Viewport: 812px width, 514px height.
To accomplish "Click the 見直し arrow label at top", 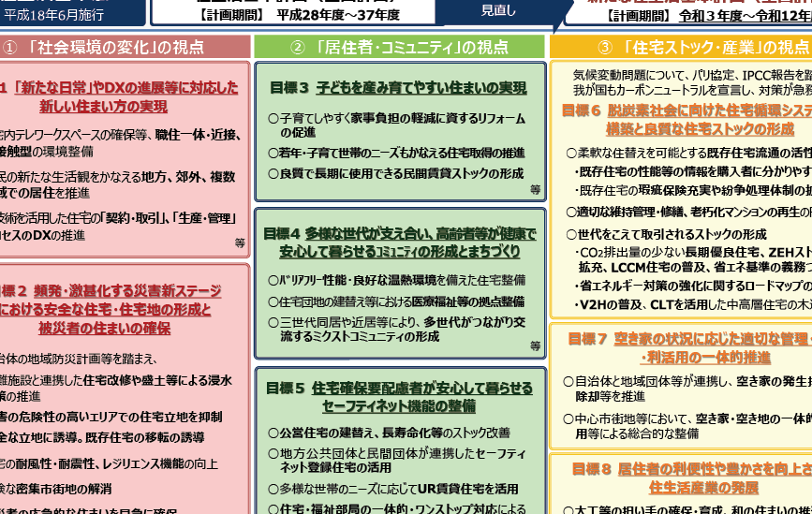I will pos(498,9).
